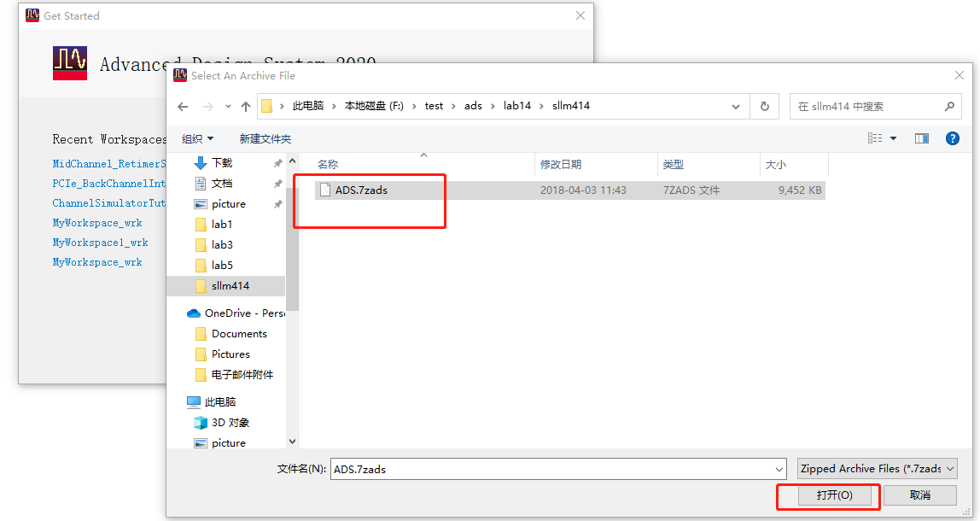Open the 组织 dropdown menu
This screenshot has width=980, height=521.
pyautogui.click(x=196, y=138)
